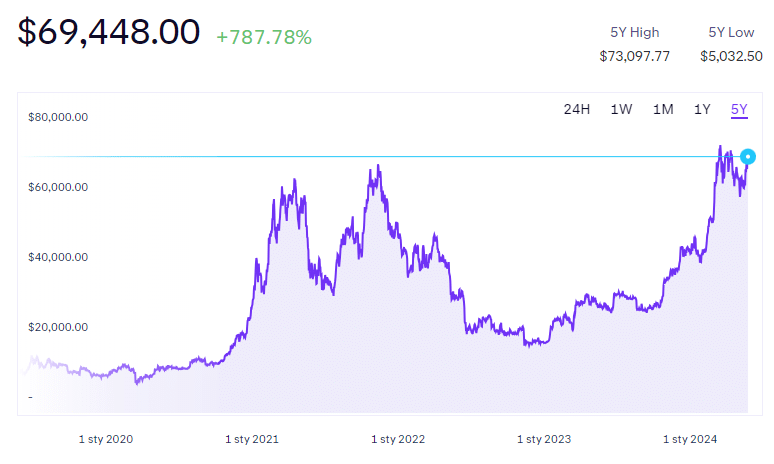Screen dimensions: 774x464
Task: Select the 1Y time range tab
Action: click(703, 109)
